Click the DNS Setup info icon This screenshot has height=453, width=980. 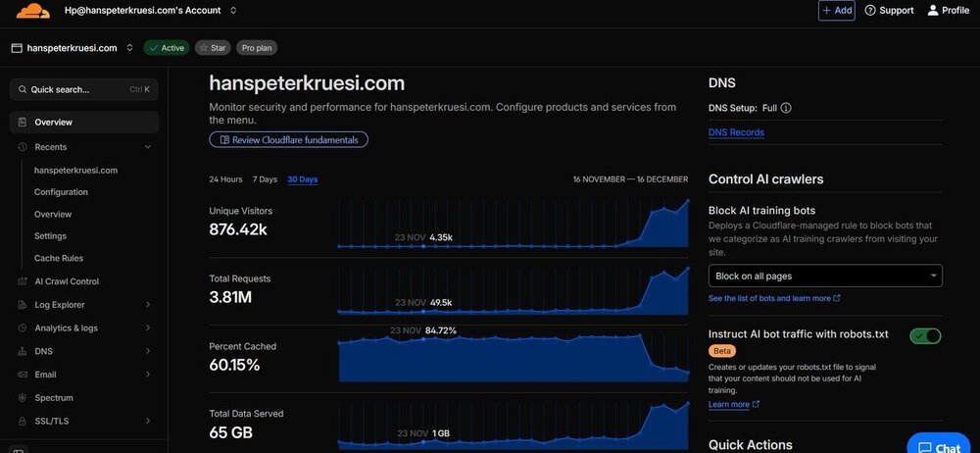click(x=786, y=108)
